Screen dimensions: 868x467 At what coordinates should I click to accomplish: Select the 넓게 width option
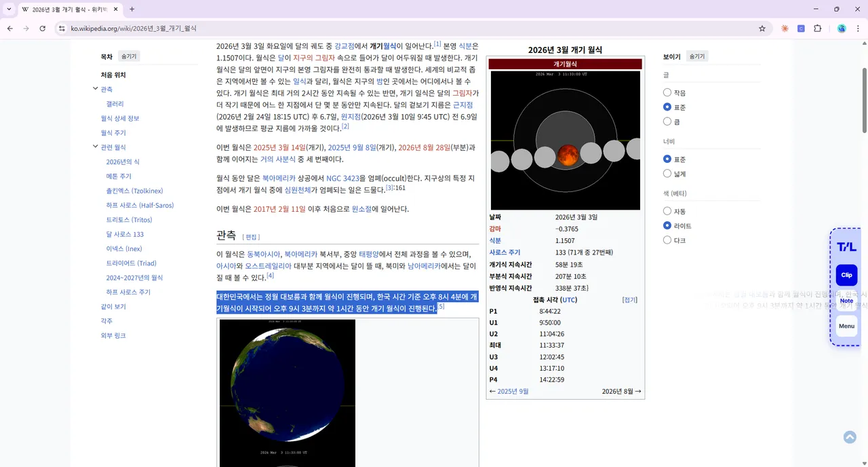(x=667, y=174)
